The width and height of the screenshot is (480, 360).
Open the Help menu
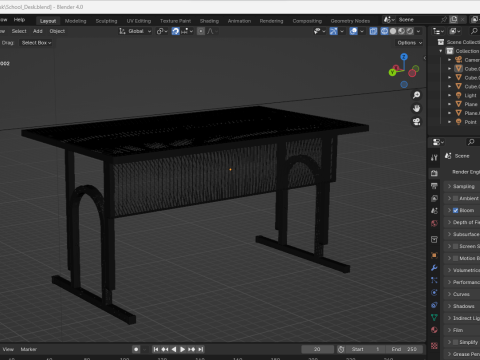pos(19,20)
